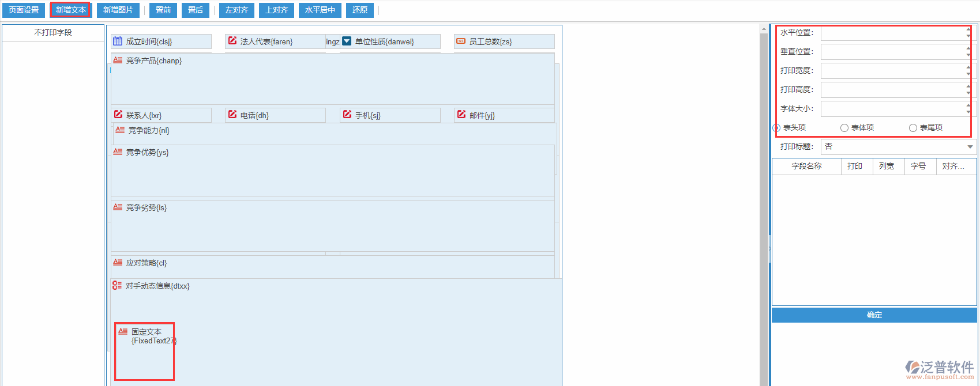Image resolution: width=980 pixels, height=386 pixels.
Task: Click the edit icon of 法人代表{faren}
Action: pos(232,41)
